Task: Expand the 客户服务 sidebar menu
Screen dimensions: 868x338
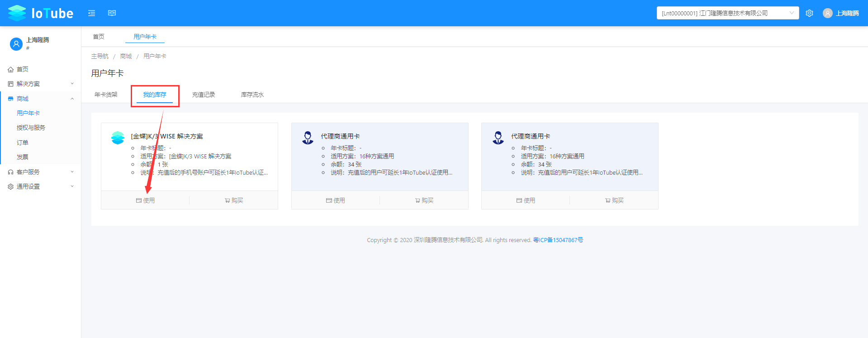Action: [x=40, y=172]
